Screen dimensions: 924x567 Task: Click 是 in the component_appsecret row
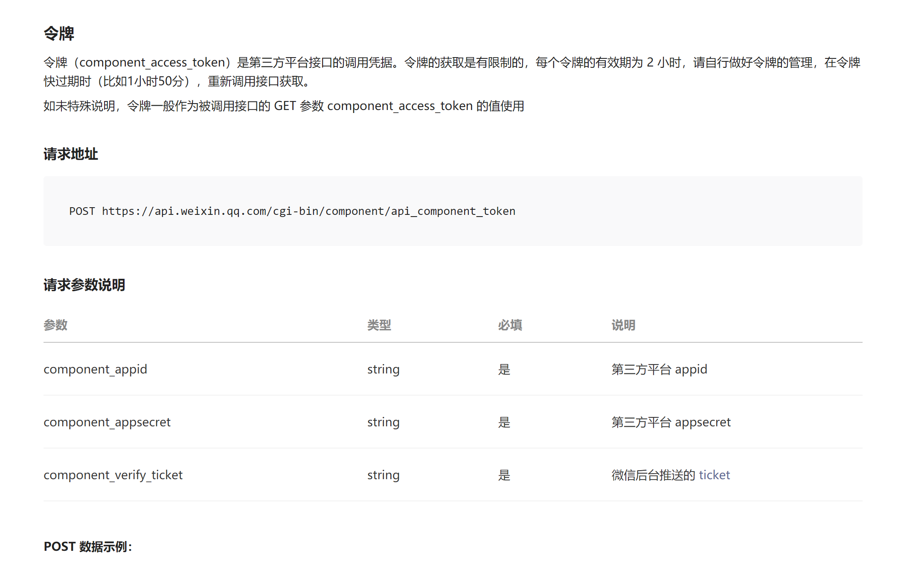504,422
